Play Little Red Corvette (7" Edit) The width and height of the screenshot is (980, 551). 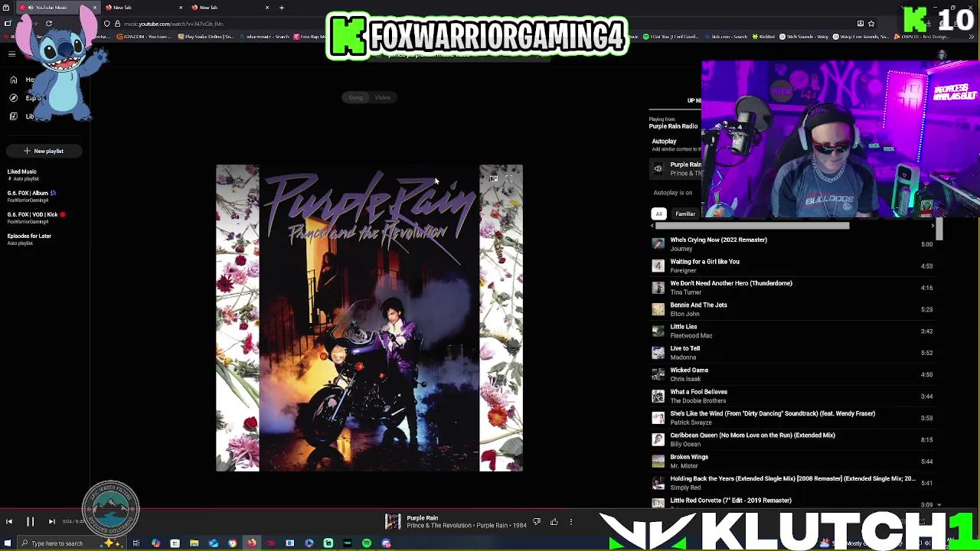point(792,502)
